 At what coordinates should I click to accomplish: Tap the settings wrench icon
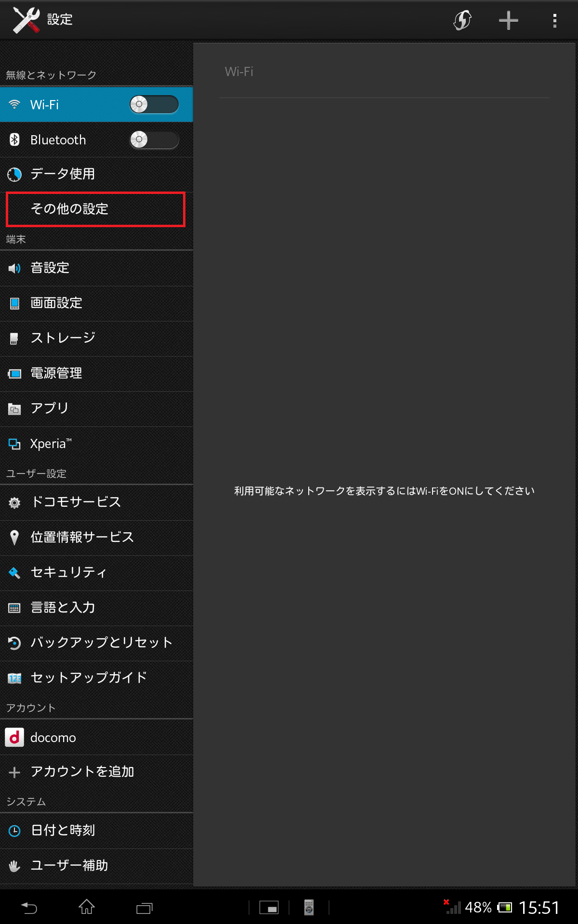[26, 20]
